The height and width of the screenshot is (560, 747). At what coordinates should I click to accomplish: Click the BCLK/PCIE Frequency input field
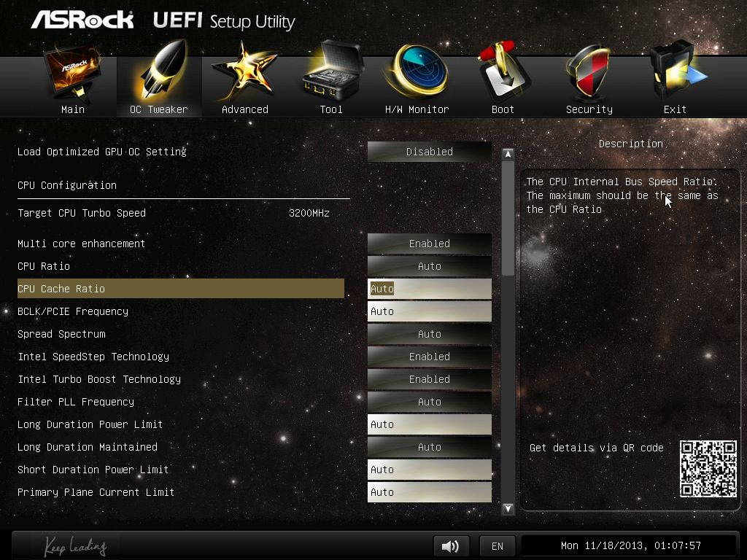click(429, 311)
